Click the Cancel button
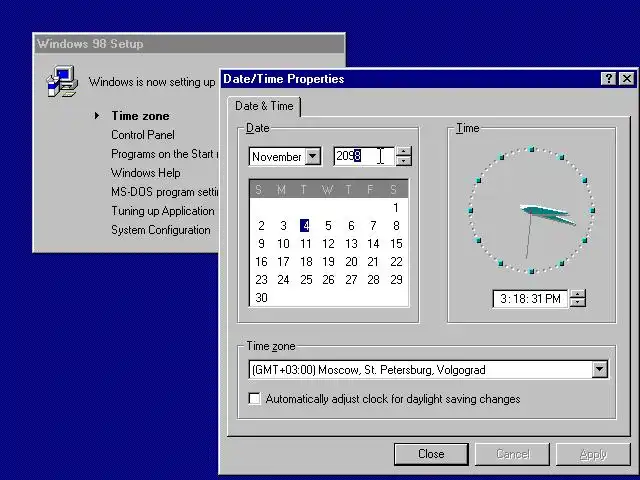 [x=513, y=454]
